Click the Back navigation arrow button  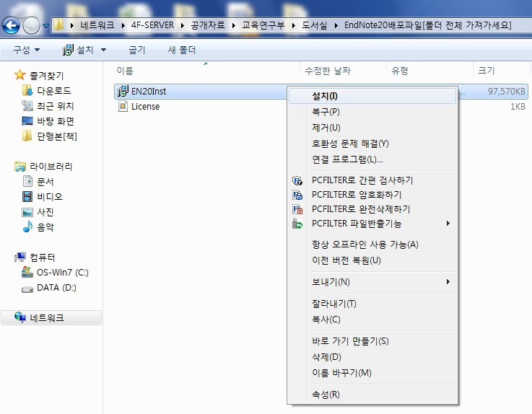(x=11, y=25)
